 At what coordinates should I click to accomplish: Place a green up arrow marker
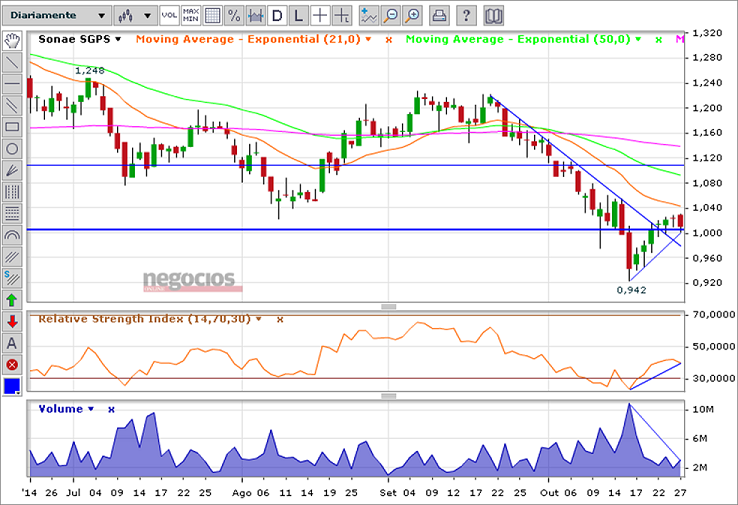[12, 300]
